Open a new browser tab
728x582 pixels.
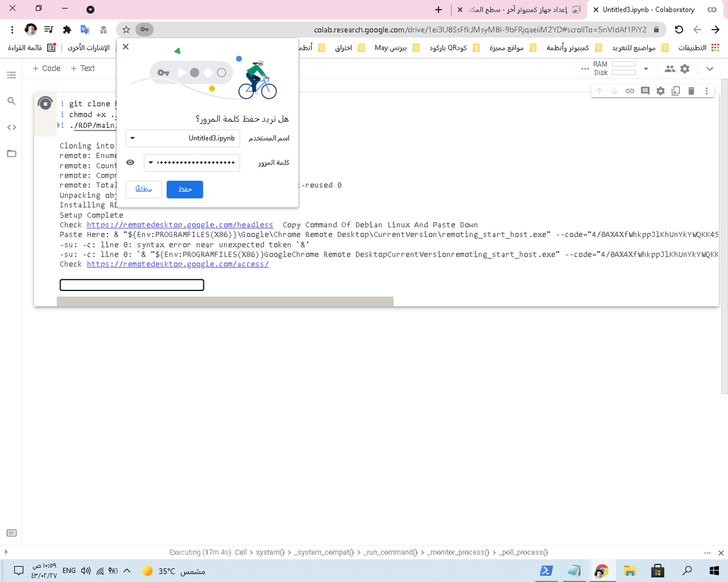pyautogui.click(x=439, y=10)
